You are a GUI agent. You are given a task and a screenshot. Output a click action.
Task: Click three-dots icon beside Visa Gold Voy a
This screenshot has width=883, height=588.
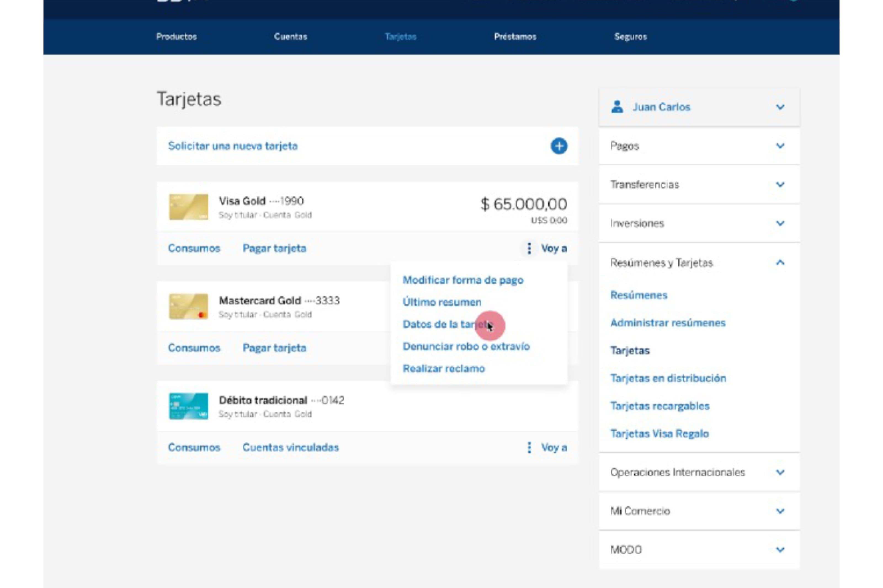click(529, 248)
